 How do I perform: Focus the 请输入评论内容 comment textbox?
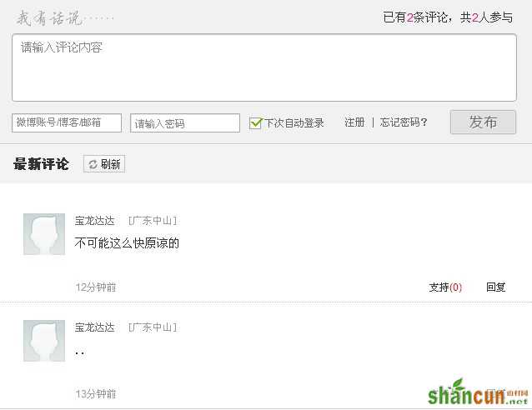point(264,67)
